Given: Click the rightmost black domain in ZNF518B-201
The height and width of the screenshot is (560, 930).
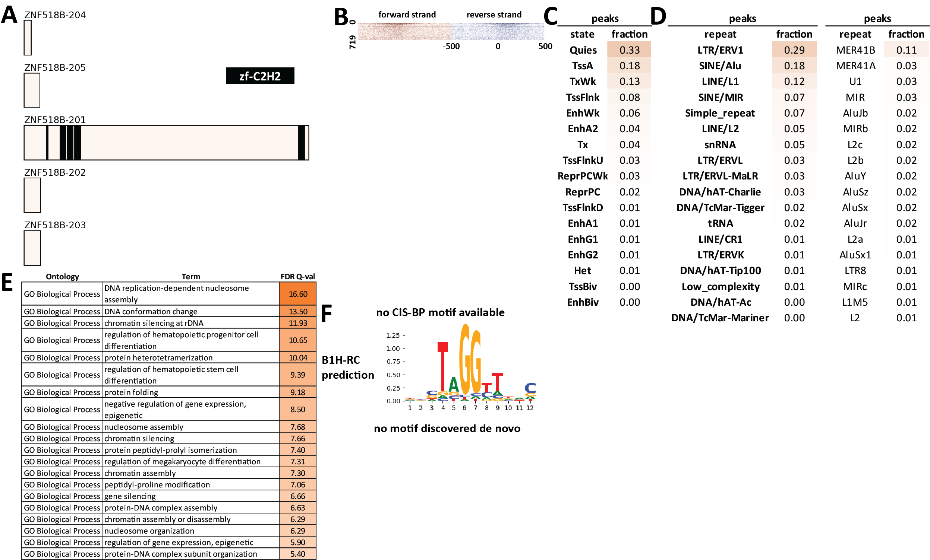Looking at the screenshot, I should pyautogui.click(x=301, y=143).
